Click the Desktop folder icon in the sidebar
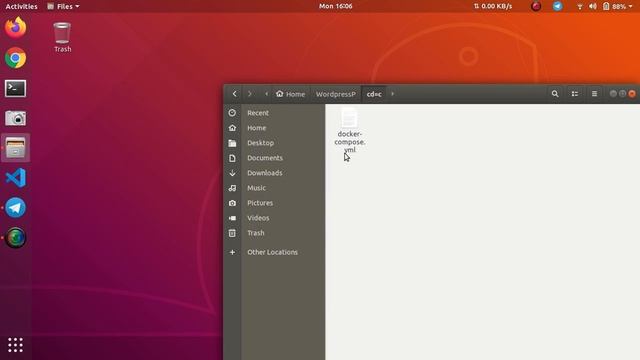 (232, 143)
